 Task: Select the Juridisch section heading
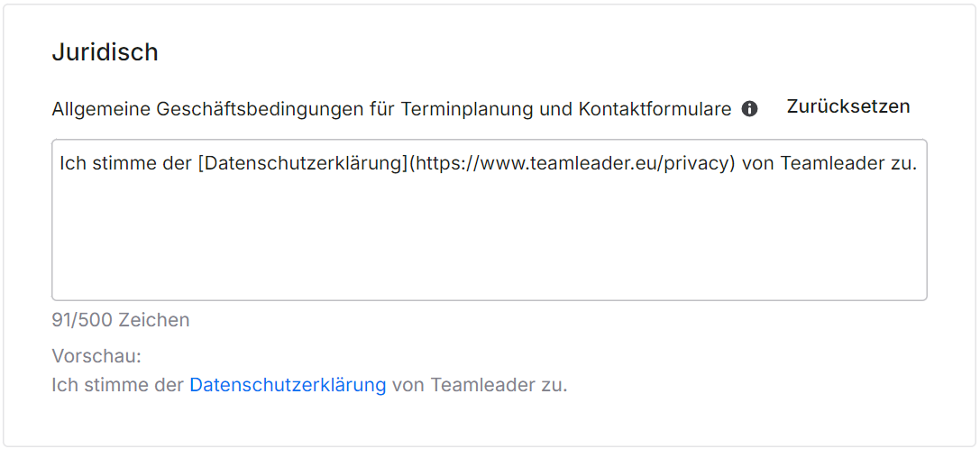(x=105, y=52)
